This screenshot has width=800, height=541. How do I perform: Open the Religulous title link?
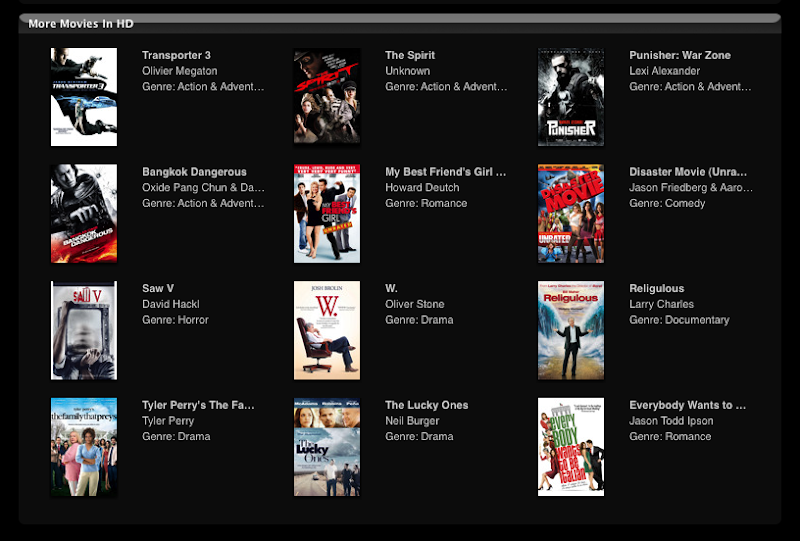[x=657, y=288]
